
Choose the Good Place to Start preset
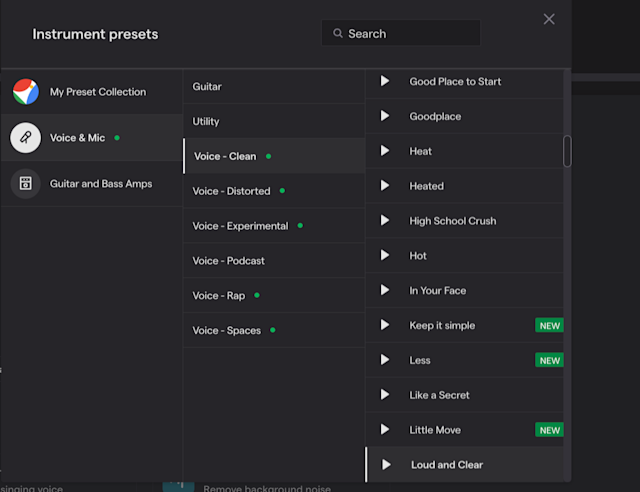455,82
